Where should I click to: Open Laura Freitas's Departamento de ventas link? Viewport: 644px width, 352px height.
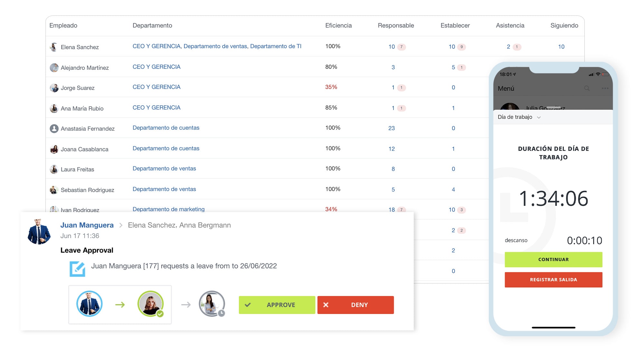164,169
